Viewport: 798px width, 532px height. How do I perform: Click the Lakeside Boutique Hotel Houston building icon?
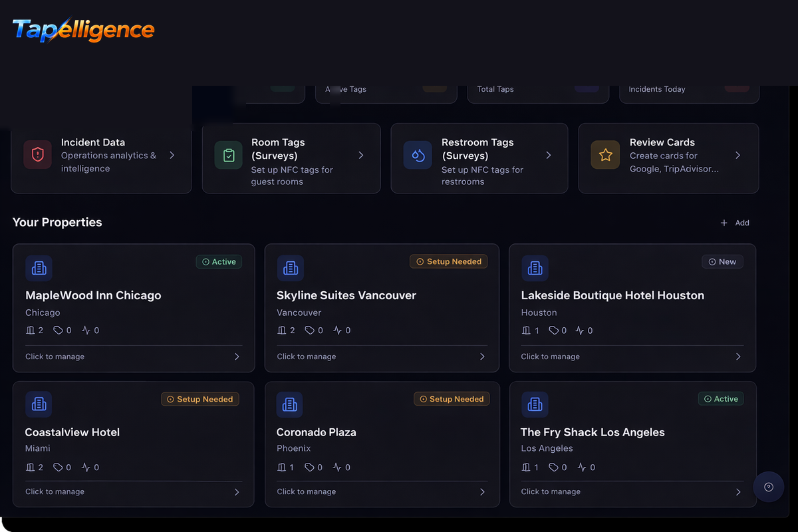(535, 268)
